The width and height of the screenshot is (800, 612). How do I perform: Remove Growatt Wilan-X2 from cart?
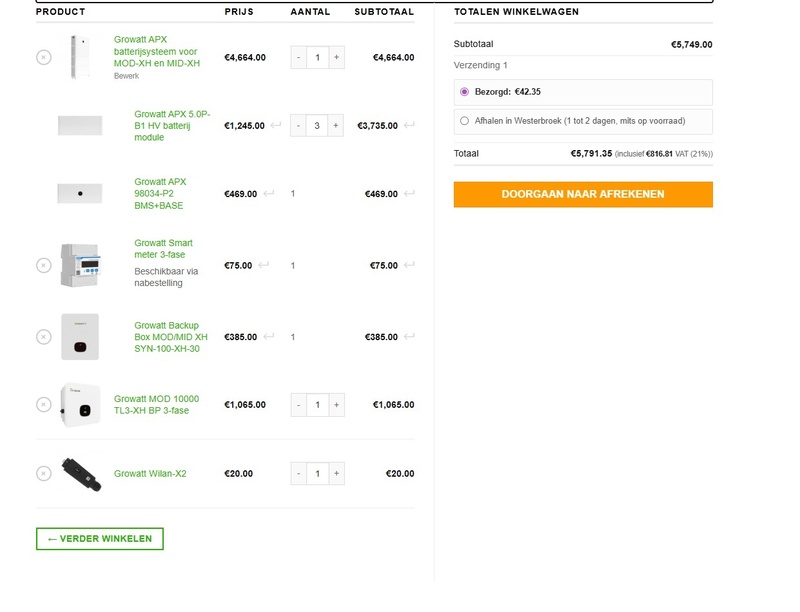[43, 474]
